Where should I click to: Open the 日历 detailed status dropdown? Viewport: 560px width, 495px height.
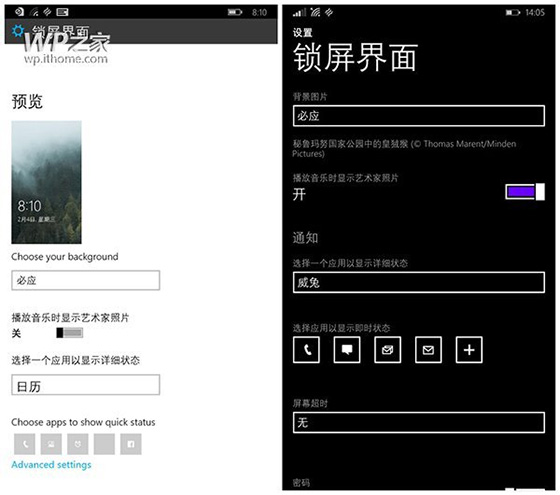coord(85,385)
